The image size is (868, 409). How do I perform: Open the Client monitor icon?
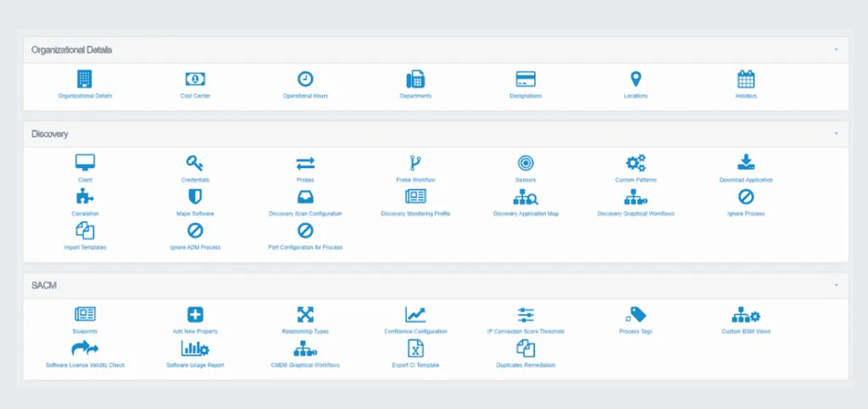point(86,163)
